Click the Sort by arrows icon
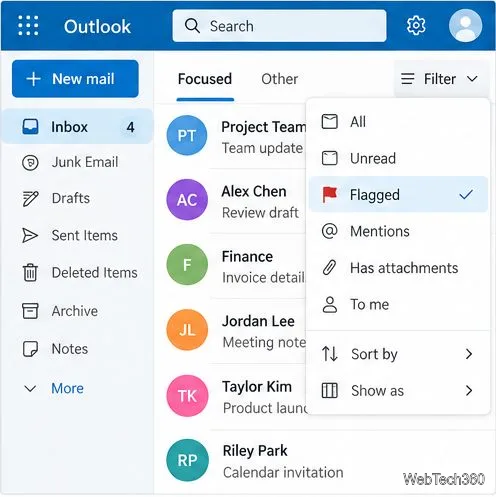 pos(330,354)
